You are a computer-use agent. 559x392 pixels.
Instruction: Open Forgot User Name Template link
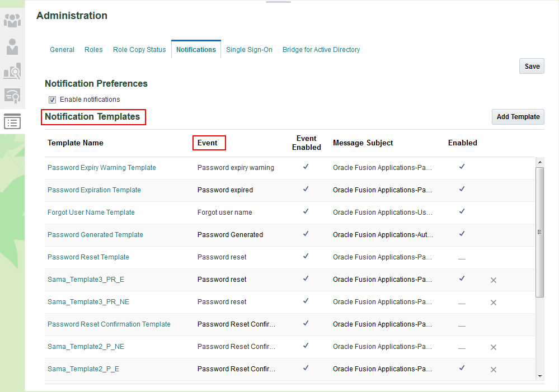(91, 212)
